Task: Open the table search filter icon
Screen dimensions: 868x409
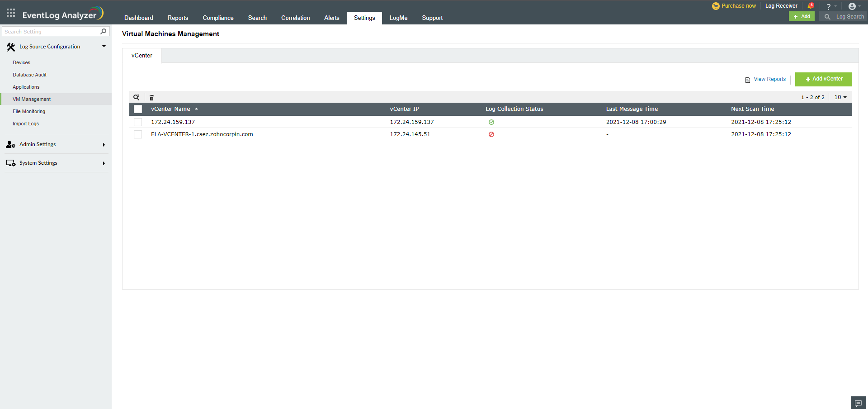Action: click(x=137, y=97)
